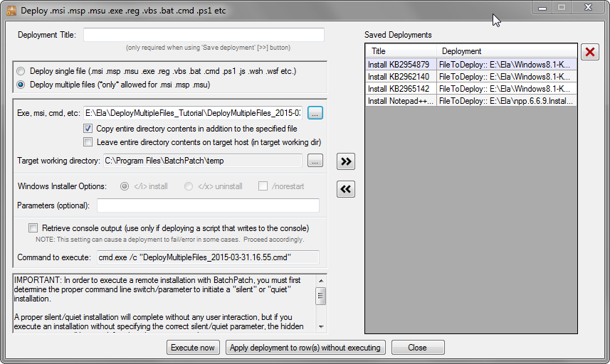The width and height of the screenshot is (610, 364).
Task: Click the Exe, msi, cmd file path field
Action: (x=194, y=113)
